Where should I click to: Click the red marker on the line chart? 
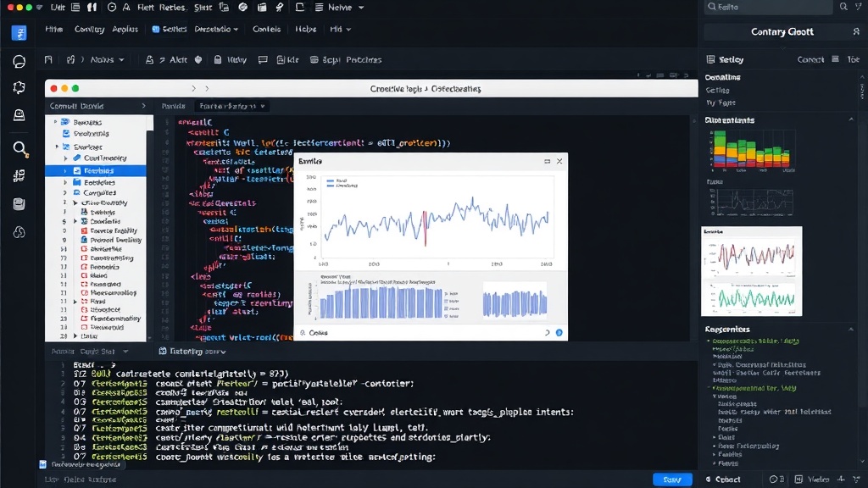click(425, 228)
